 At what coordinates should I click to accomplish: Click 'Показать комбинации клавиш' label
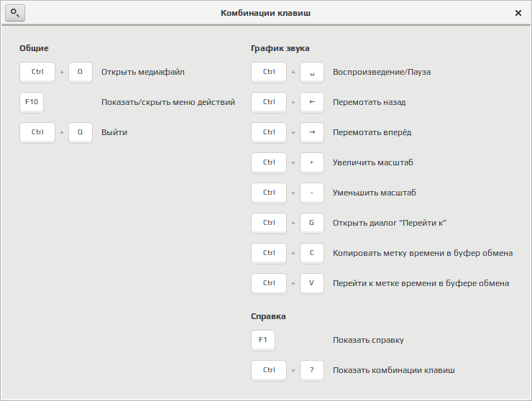click(393, 371)
